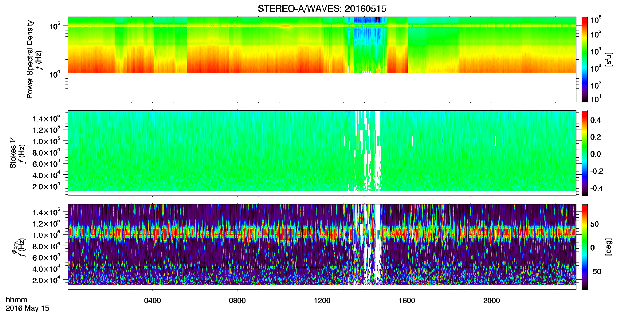Click the 2016 May 15 date label
This screenshot has height=332, width=644.
point(27,308)
